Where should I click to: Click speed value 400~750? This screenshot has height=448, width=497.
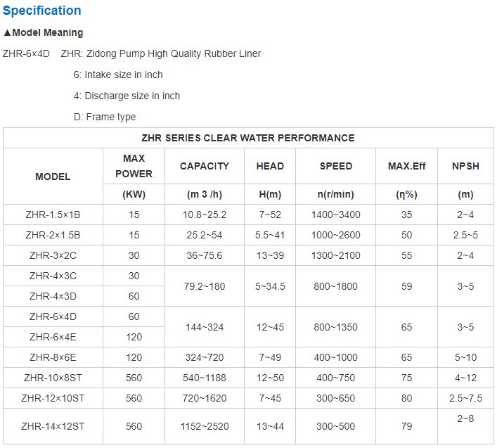pos(336,378)
